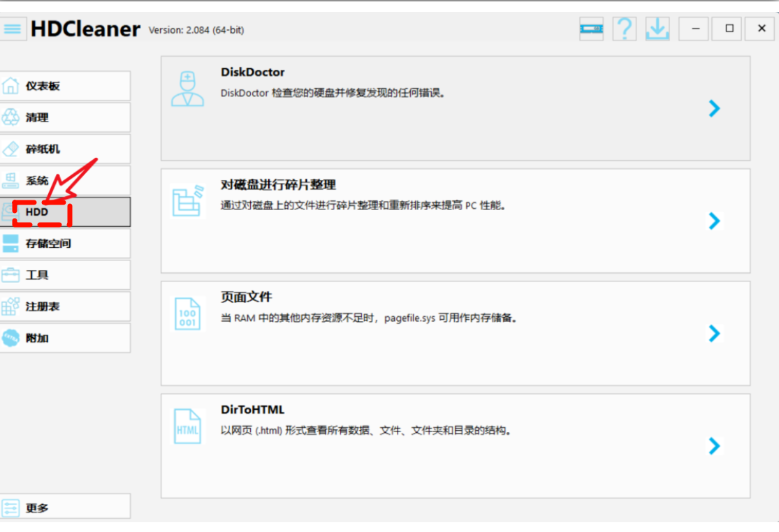
Task: Open the hamburger menu icon
Action: coord(13,29)
